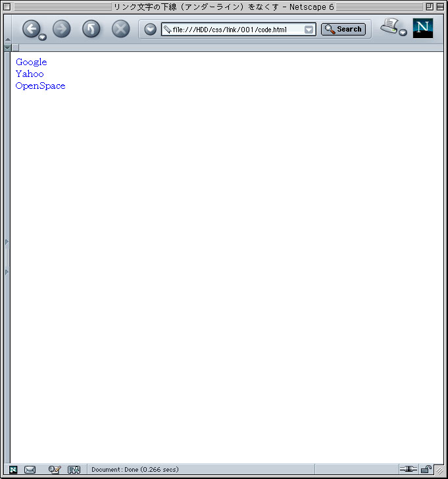
Task: Click the window resize corner grip
Action: (439, 470)
